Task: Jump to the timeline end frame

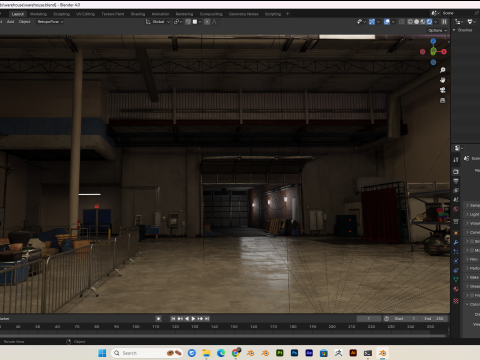Action: pyautogui.click(x=207, y=319)
